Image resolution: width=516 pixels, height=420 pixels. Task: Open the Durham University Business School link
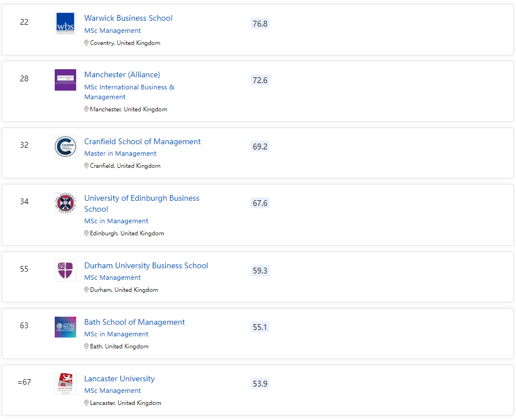tap(146, 265)
